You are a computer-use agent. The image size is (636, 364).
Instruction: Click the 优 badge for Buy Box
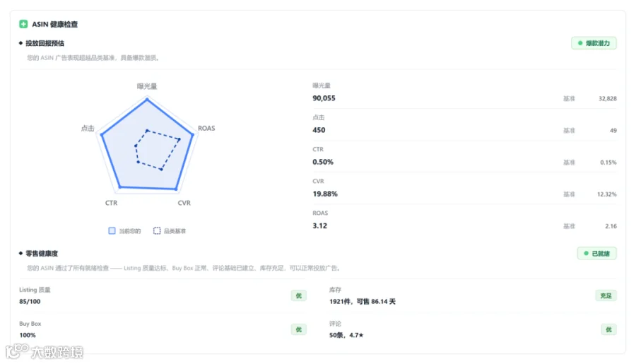point(298,329)
